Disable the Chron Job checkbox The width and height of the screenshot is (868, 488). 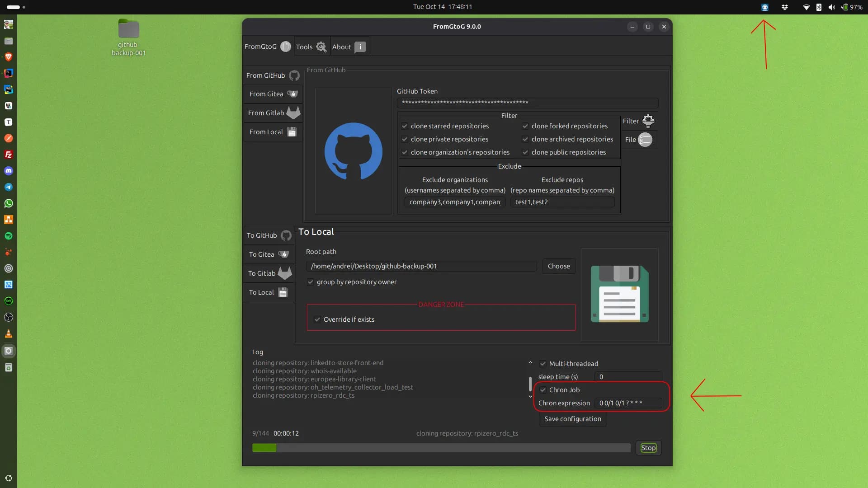(543, 390)
